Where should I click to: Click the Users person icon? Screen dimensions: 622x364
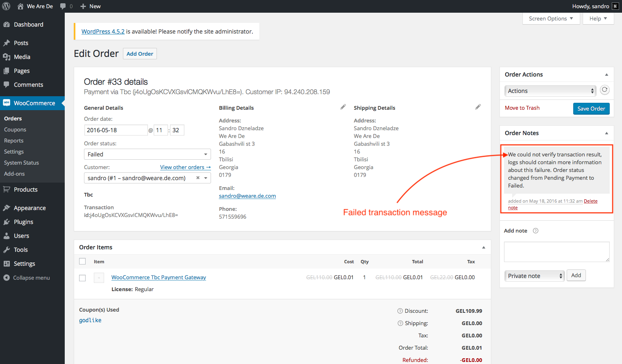(7, 236)
